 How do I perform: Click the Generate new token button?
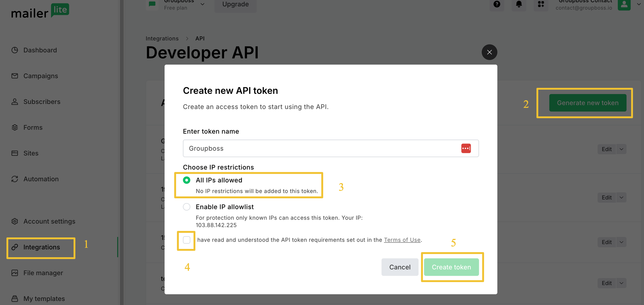point(588,103)
